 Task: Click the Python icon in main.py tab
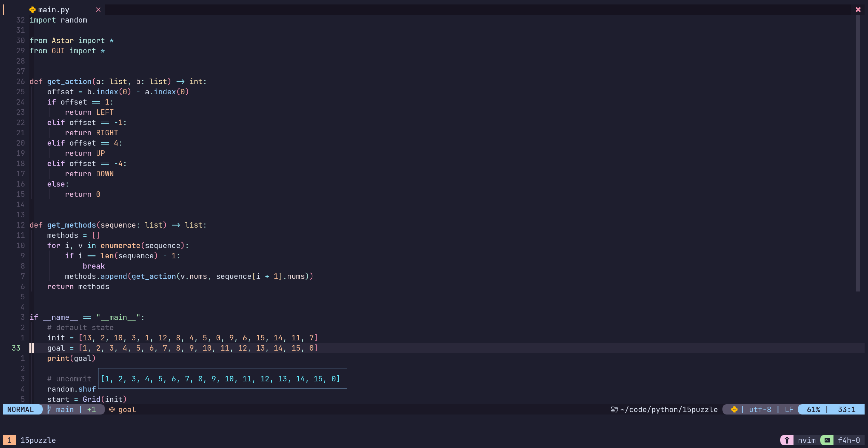pos(32,10)
